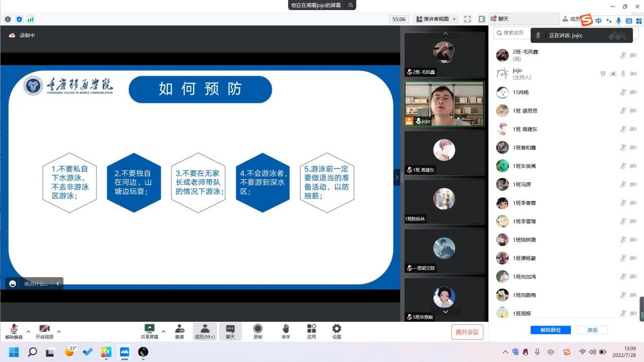Click the 搜索成员 search field
This screenshot has width=644, height=362.
click(513, 33)
